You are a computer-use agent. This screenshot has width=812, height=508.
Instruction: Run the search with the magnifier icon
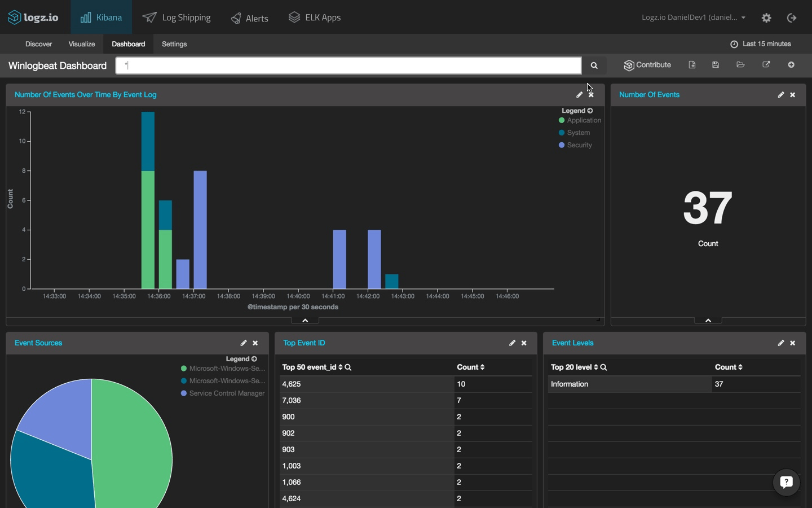pyautogui.click(x=593, y=65)
